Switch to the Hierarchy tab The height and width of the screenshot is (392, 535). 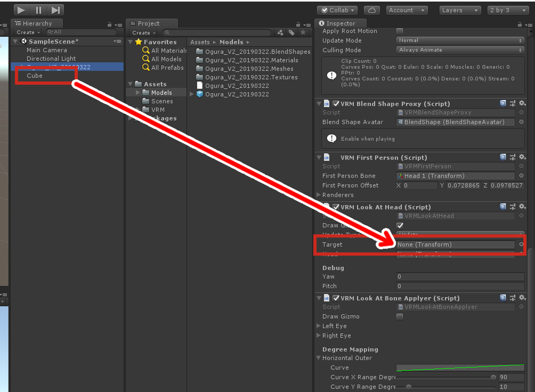coord(37,23)
